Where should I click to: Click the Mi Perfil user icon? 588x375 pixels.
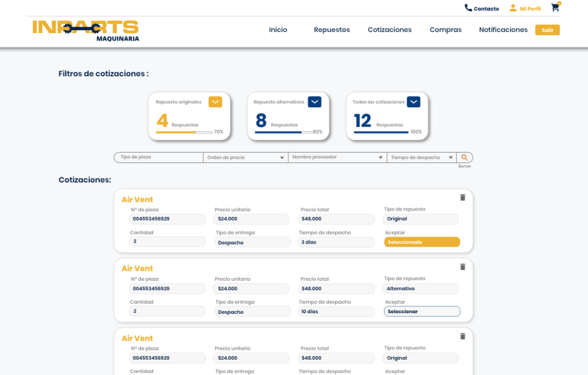(513, 8)
